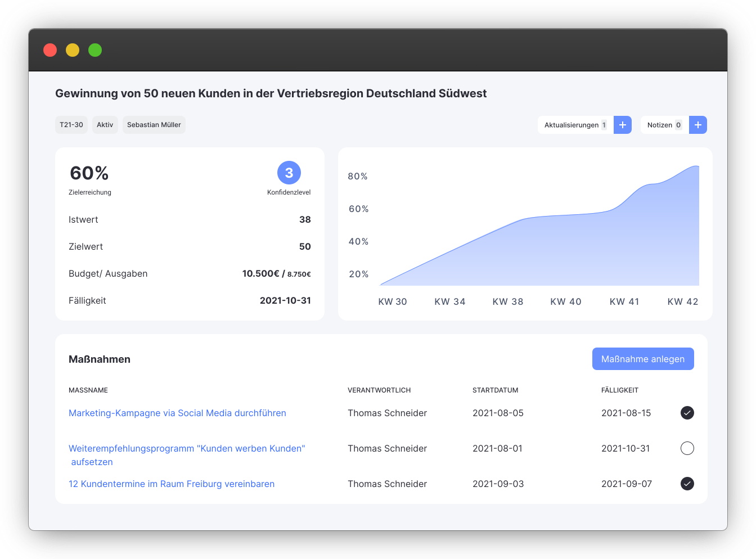Click the checkmark icon for Marketing-Kampagne measure
This screenshot has width=756, height=559.
(687, 413)
